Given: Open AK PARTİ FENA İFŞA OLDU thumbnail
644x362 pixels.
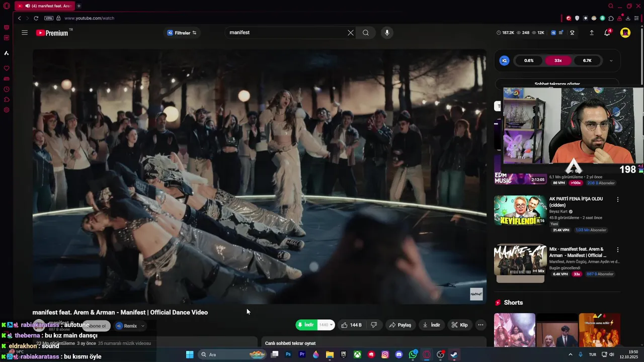Looking at the screenshot, I should pyautogui.click(x=520, y=210).
